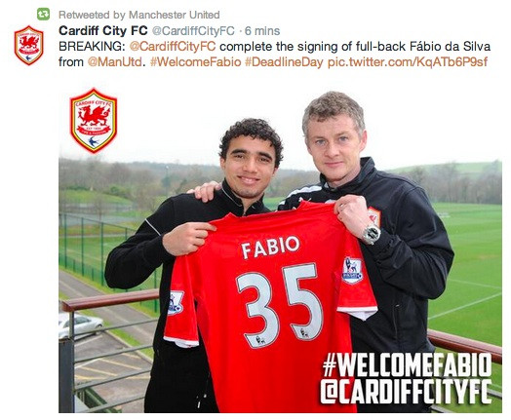The height and width of the screenshot is (420, 511).
Task: Open the @CardiffCityFC mention in tweet text
Action: tap(173, 46)
